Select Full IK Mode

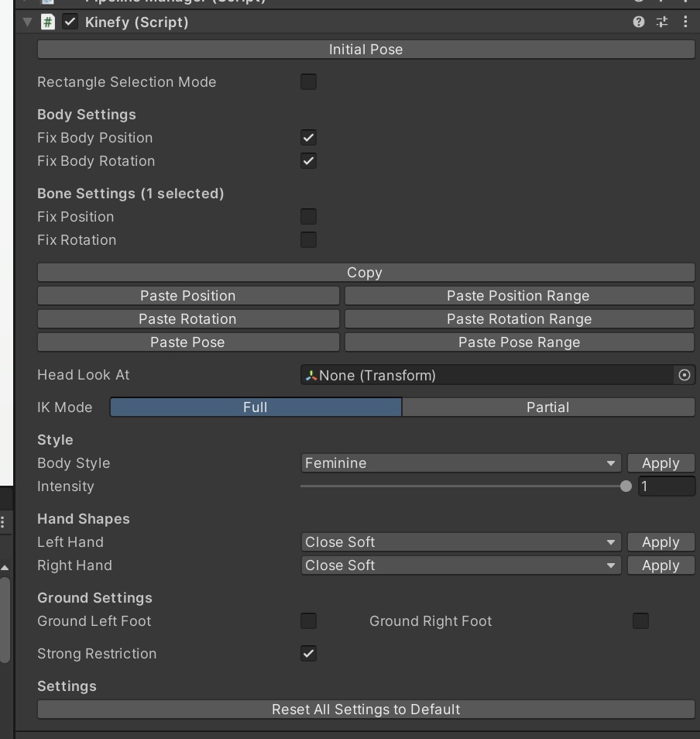click(x=256, y=407)
